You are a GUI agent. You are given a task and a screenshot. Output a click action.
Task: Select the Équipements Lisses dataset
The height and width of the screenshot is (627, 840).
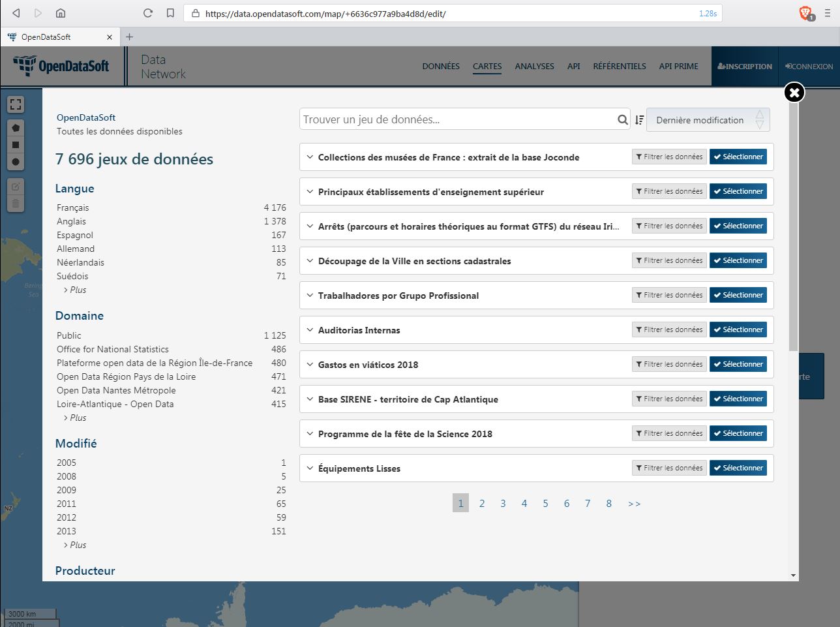[x=738, y=468]
